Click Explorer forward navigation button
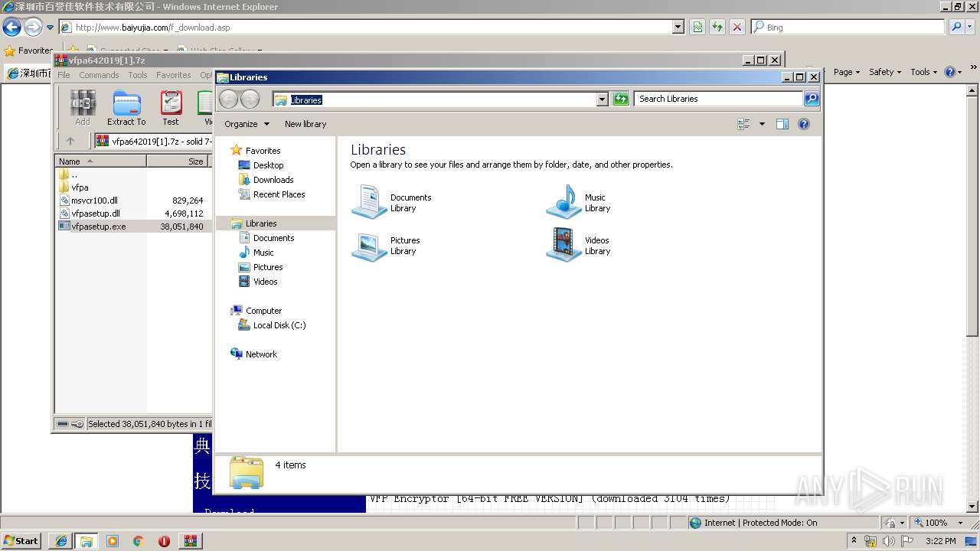 pyautogui.click(x=250, y=99)
